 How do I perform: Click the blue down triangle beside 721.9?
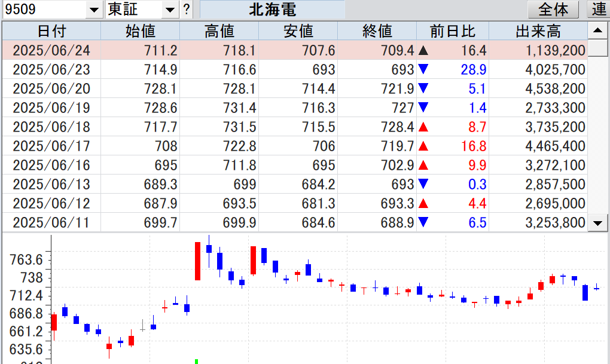[x=423, y=88]
